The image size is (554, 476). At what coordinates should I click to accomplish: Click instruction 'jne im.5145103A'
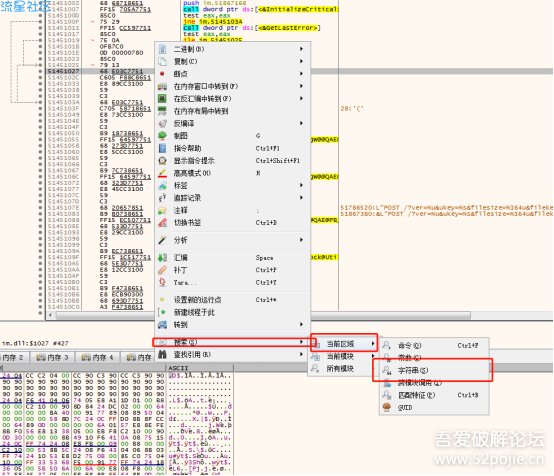pos(213,22)
